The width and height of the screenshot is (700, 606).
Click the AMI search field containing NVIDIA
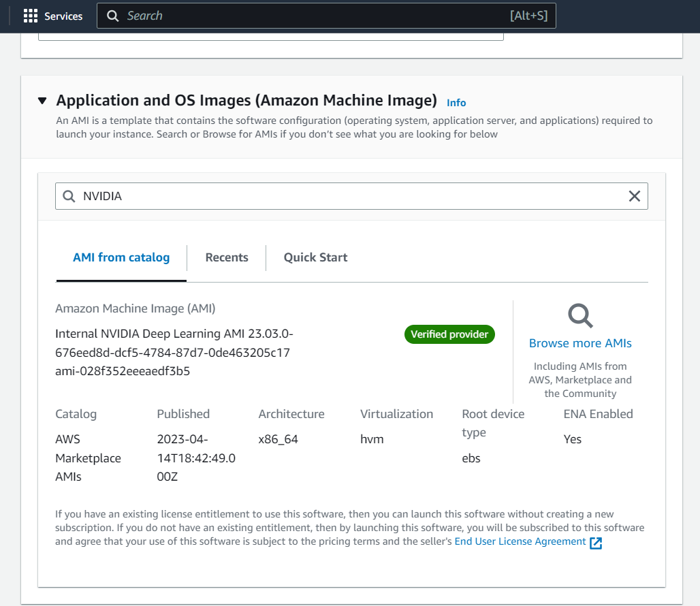click(x=351, y=196)
